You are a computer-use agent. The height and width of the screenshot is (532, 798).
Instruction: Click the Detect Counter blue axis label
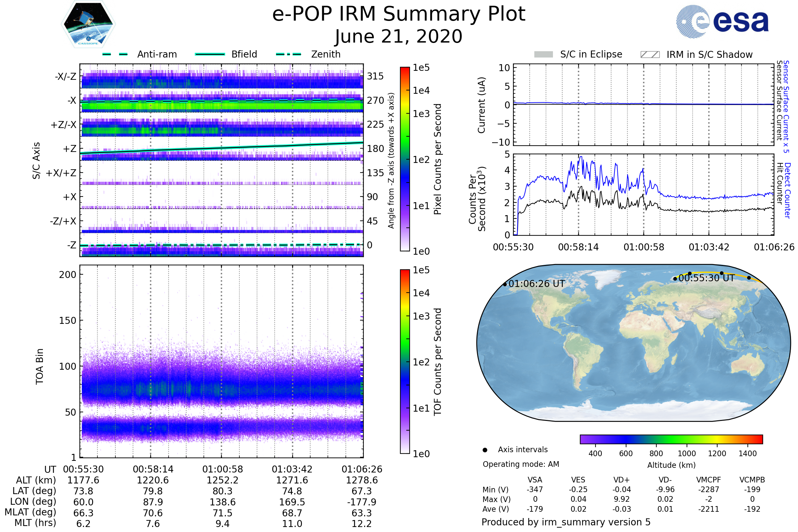click(788, 191)
